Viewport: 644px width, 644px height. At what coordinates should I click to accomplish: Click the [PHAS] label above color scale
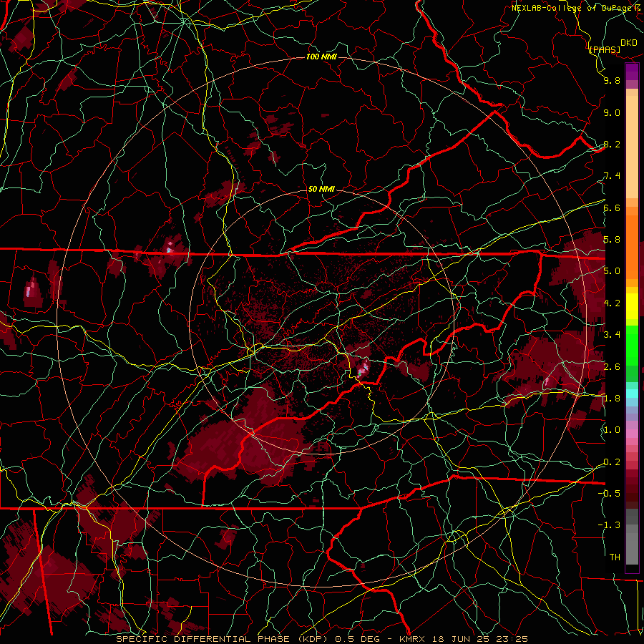point(605,49)
